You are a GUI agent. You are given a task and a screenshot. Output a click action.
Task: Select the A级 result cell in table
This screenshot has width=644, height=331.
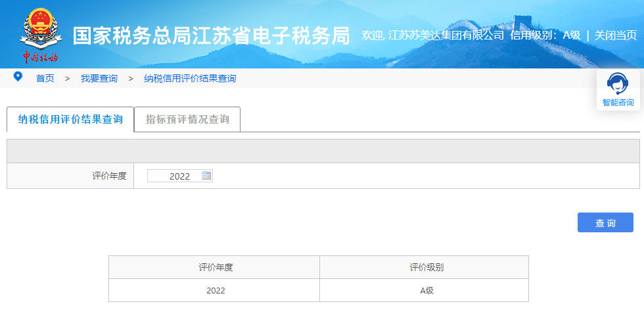(x=426, y=290)
